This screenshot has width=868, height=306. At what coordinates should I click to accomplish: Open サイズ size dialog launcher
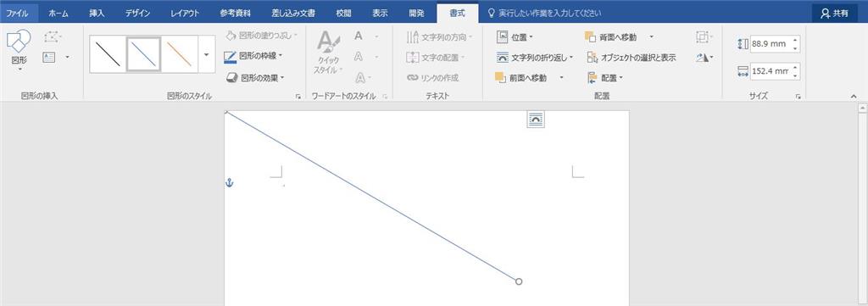coord(798,97)
